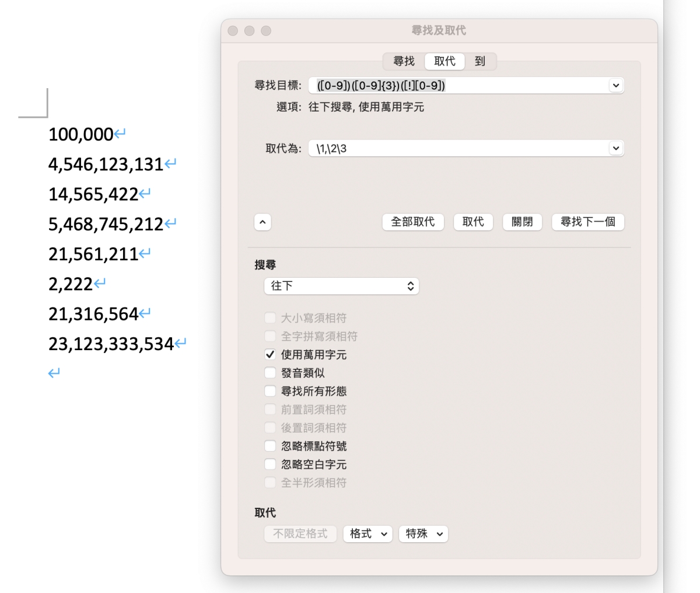Switch to the 尋找 tab
Viewport: 700px width, 593px height.
click(404, 61)
